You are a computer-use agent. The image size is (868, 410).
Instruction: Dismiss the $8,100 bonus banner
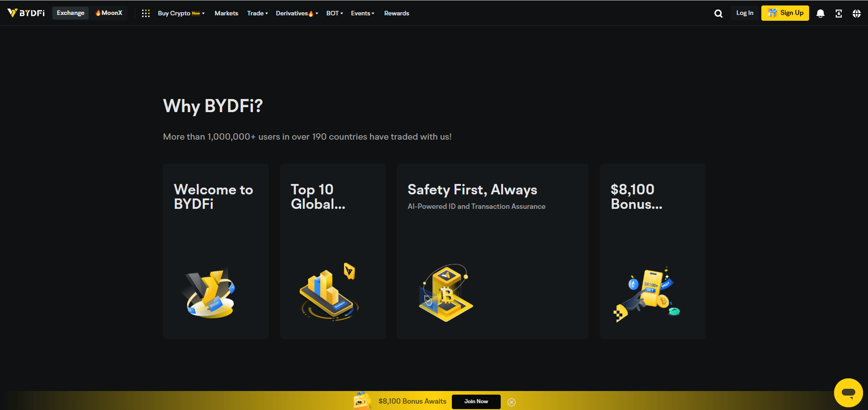tap(512, 402)
